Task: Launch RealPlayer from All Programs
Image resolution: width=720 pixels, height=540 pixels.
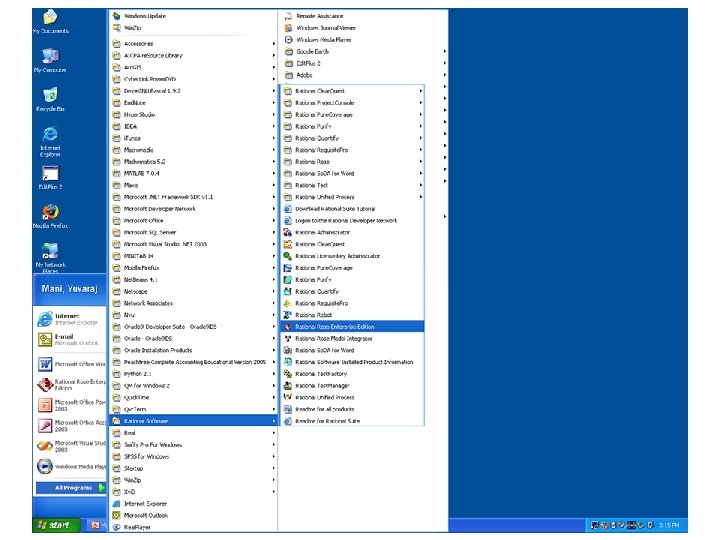Action: pos(193,527)
